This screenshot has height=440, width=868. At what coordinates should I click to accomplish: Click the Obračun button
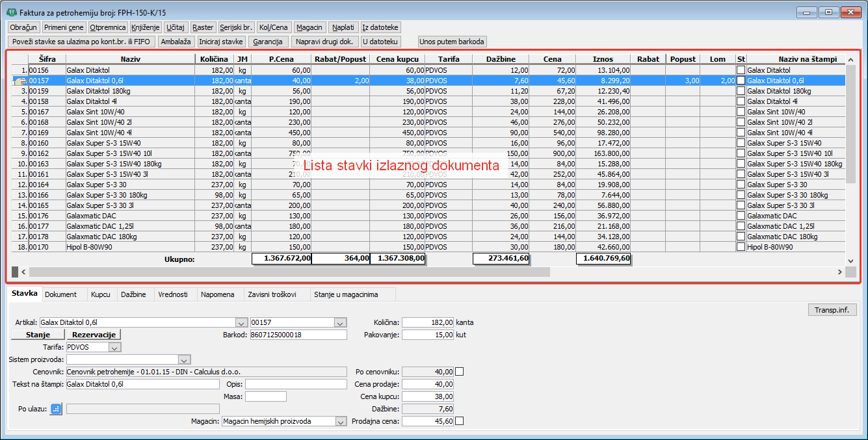pos(23,27)
